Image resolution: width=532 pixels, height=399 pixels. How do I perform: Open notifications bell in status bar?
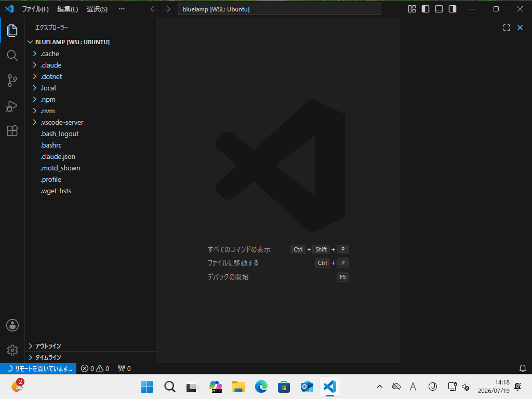523,368
